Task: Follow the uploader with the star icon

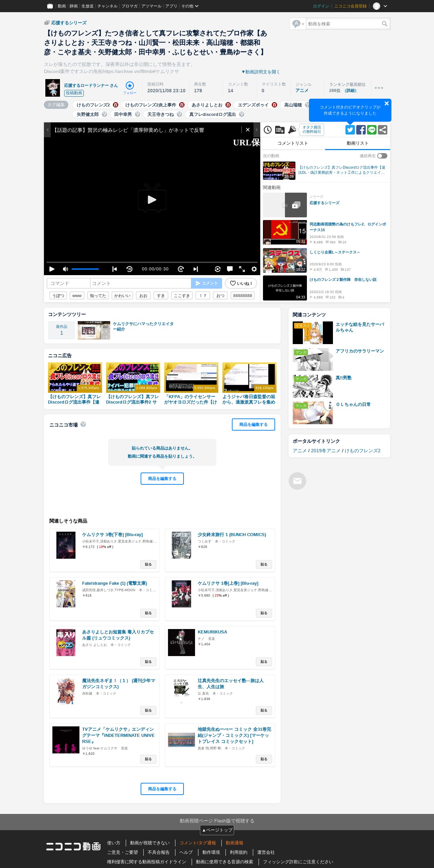Action: tap(130, 86)
